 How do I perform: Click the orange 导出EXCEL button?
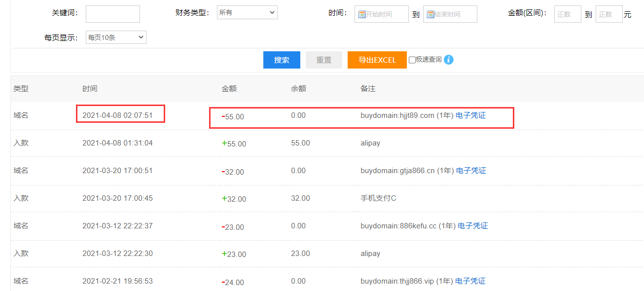coord(377,60)
